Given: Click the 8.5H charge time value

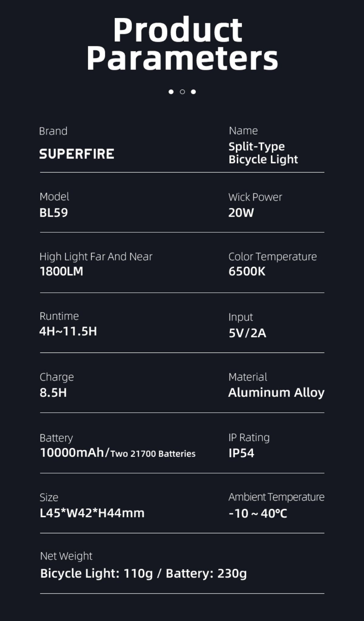Looking at the screenshot, I should click(53, 392).
